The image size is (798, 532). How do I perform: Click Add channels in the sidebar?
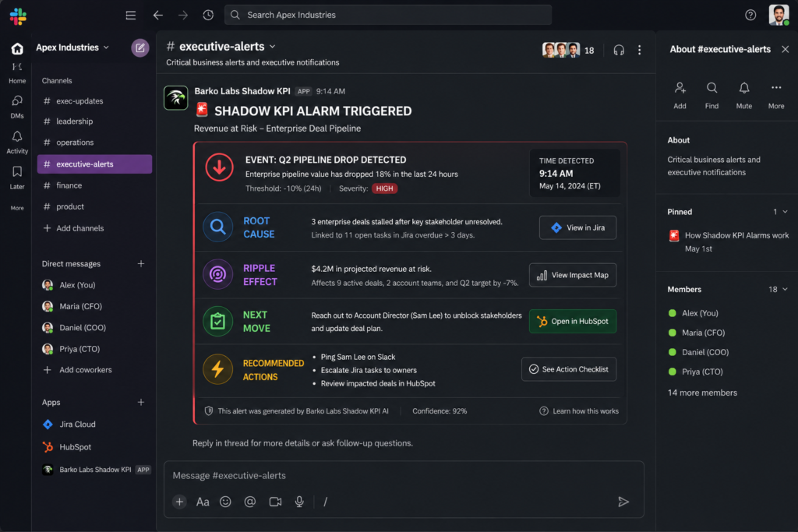(x=74, y=228)
